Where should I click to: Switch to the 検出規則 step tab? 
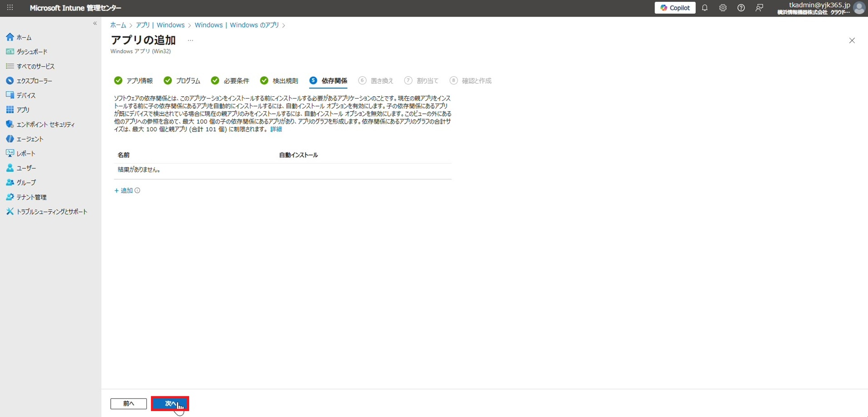pyautogui.click(x=279, y=81)
